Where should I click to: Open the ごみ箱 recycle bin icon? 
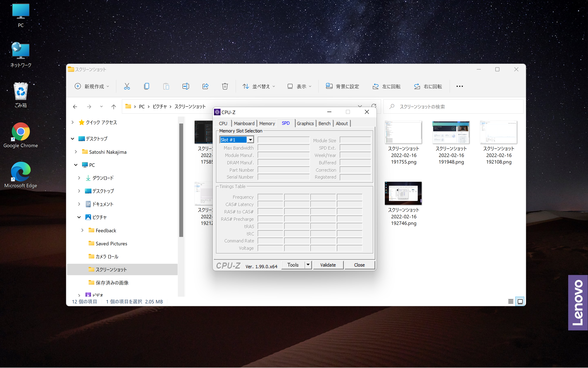point(21,95)
